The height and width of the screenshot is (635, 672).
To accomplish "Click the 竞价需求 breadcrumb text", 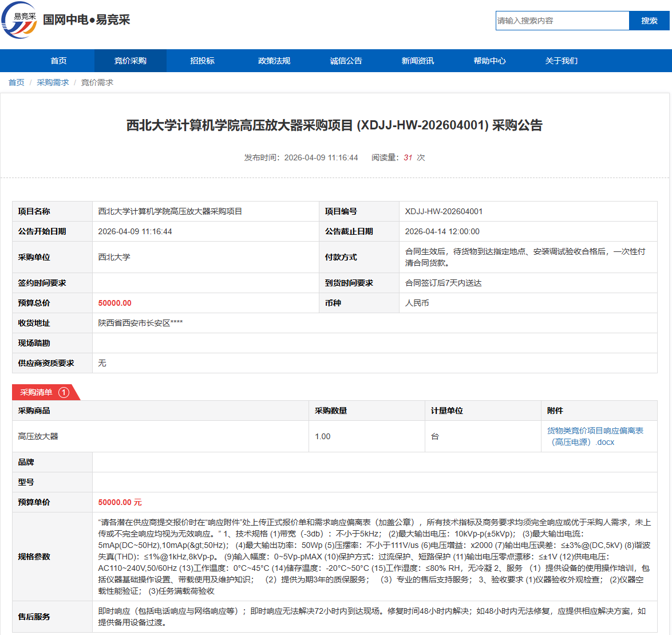I will pos(97,82).
